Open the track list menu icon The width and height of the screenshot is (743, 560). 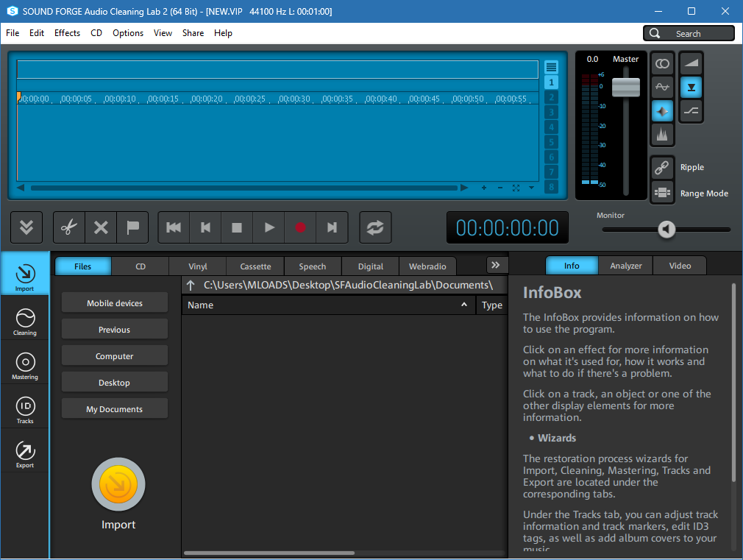tap(551, 68)
